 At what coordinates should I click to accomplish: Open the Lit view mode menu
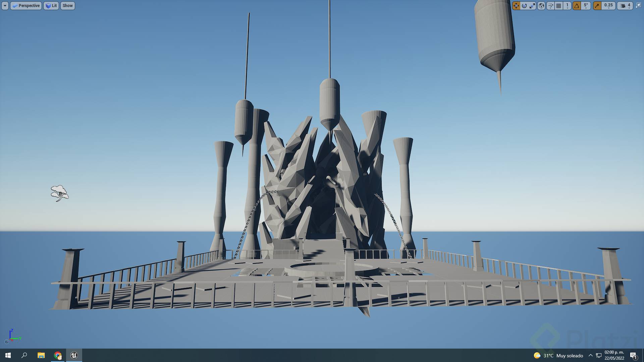pyautogui.click(x=51, y=6)
